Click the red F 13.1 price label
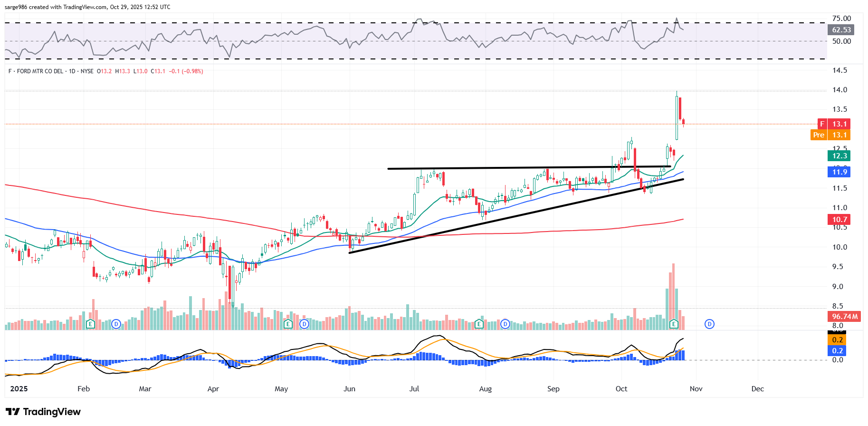 (833, 124)
